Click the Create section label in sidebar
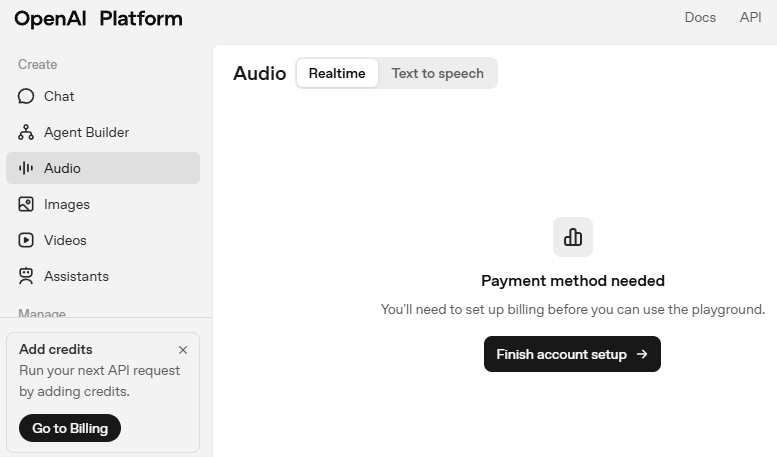777x457 pixels. (38, 64)
